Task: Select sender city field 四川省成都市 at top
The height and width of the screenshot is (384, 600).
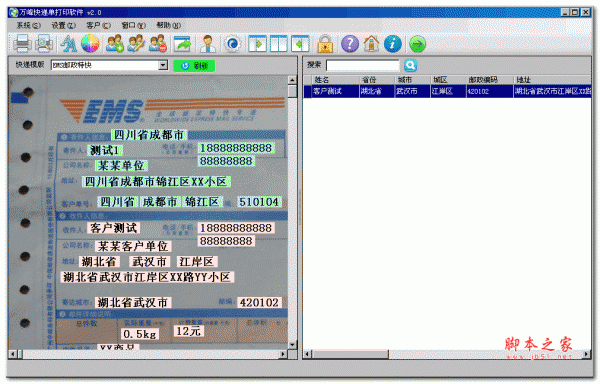Action: click(x=149, y=135)
